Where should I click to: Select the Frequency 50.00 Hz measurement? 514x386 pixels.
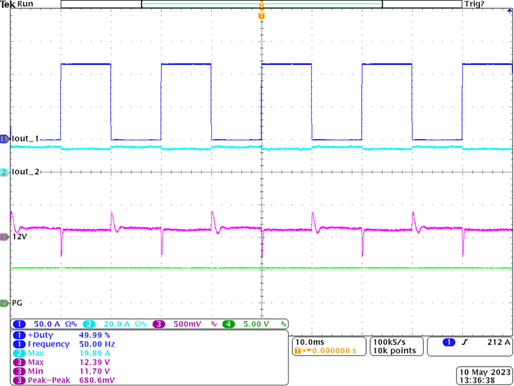64,344
